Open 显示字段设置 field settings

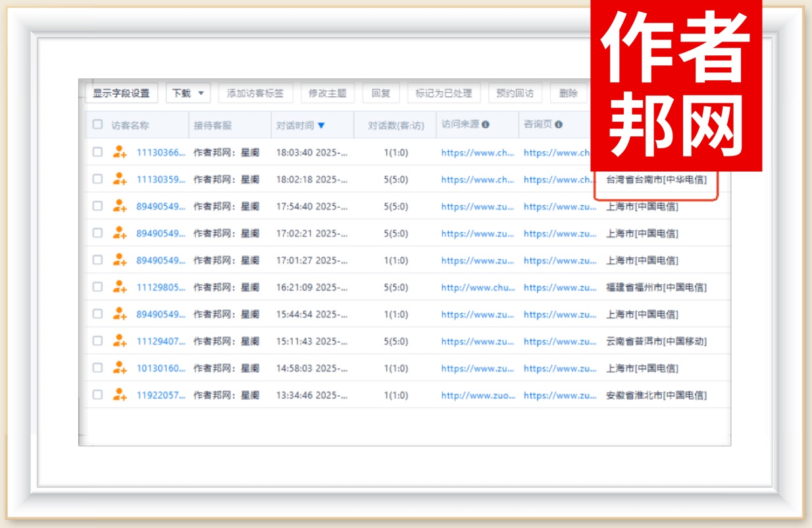[x=121, y=93]
